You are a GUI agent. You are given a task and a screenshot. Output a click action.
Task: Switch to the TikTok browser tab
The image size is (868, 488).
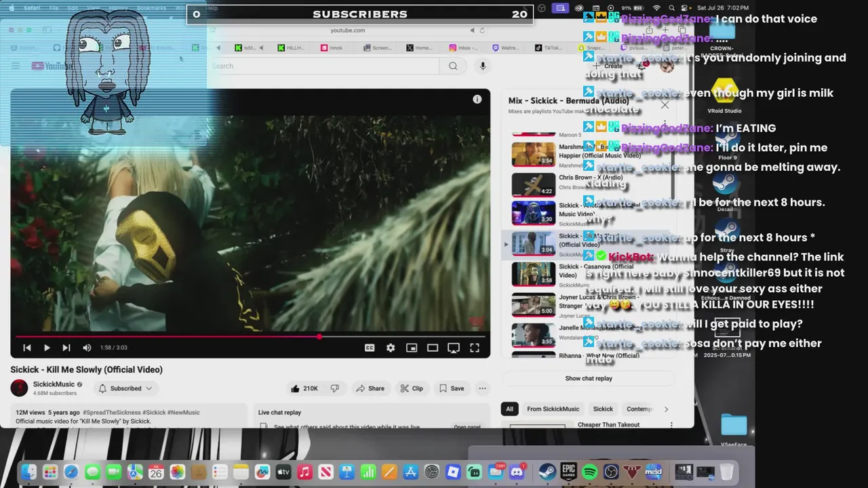click(x=548, y=48)
